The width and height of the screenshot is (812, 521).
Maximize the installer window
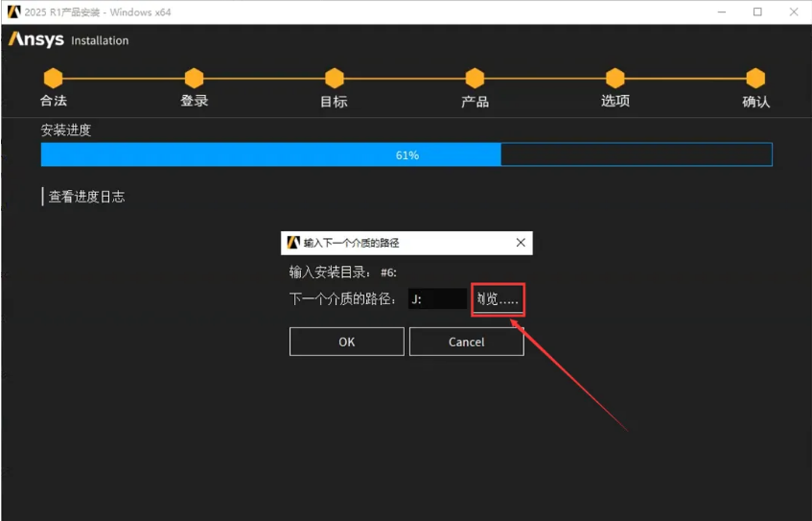point(757,12)
